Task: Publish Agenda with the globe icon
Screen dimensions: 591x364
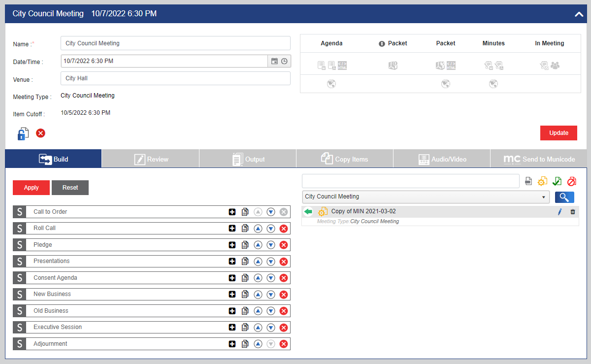Action: click(331, 84)
